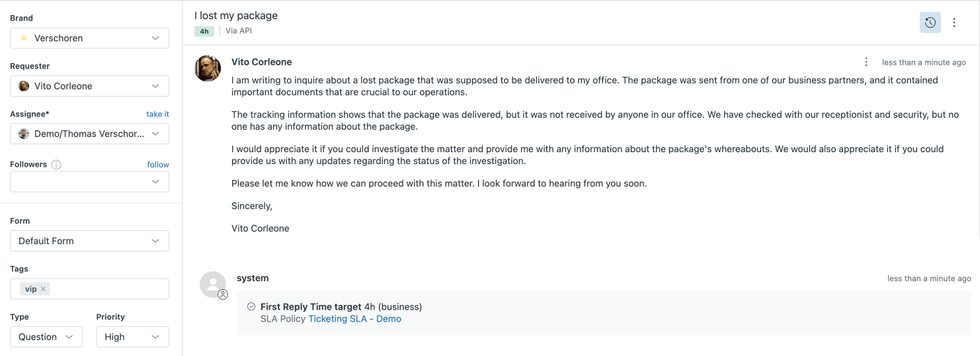Expand the Followers dropdown

point(89,181)
